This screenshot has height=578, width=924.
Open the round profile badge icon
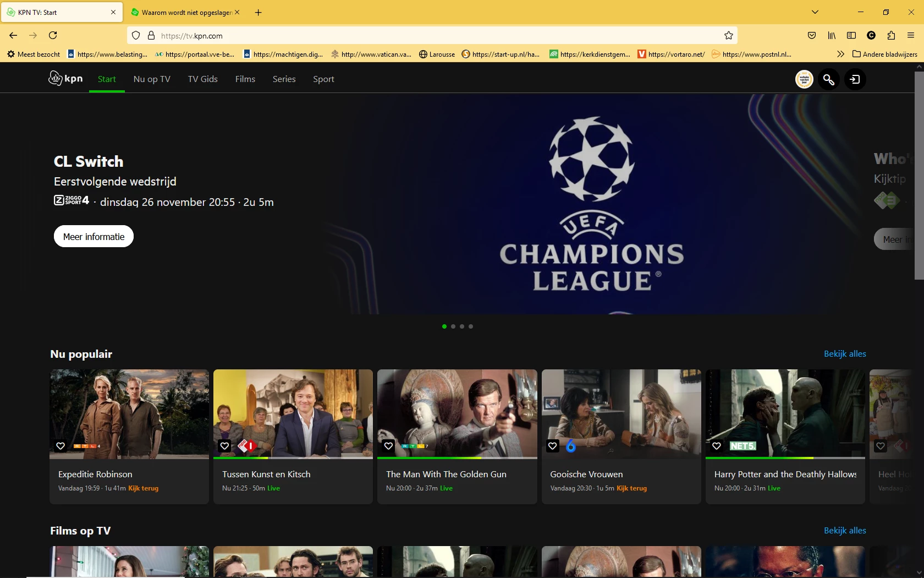tap(804, 79)
